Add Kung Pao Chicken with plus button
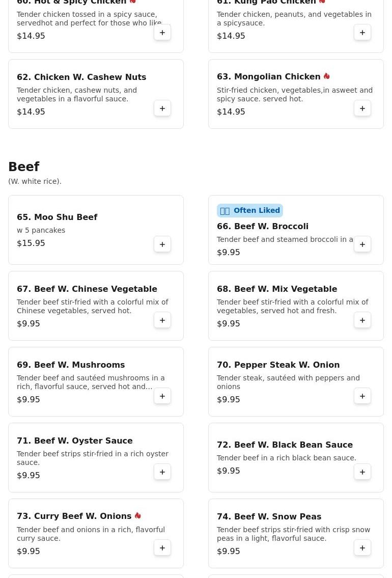Image resolution: width=392 pixels, height=578 pixels. [x=362, y=33]
